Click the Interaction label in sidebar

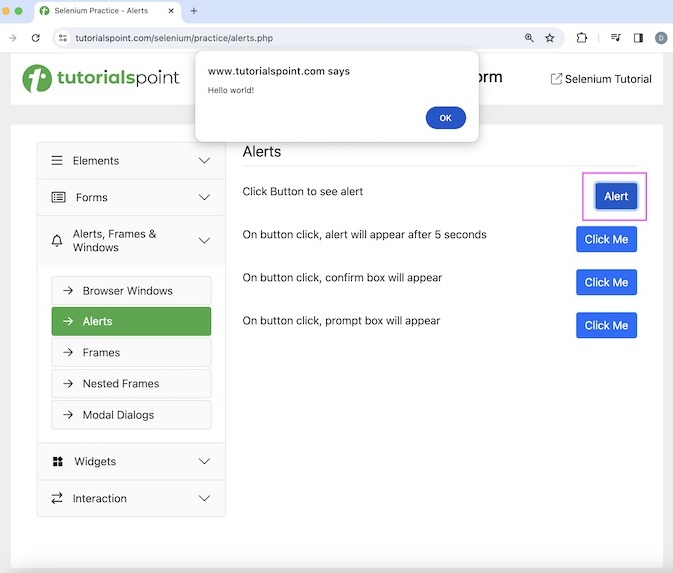[x=100, y=498]
